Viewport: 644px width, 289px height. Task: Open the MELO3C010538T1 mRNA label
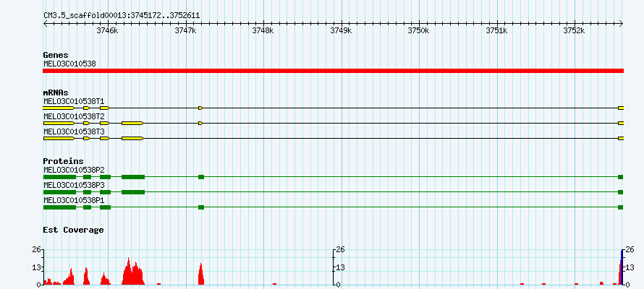(x=74, y=101)
